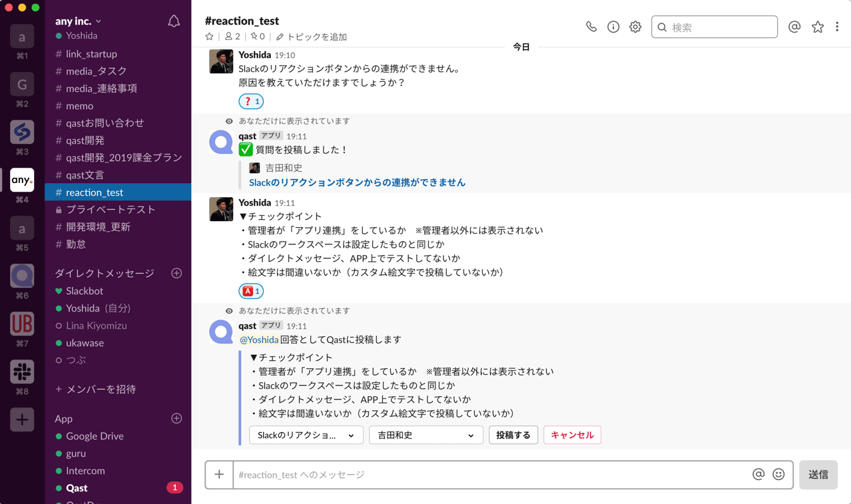Click Yoshida's avatar on the 19:10 message

tap(221, 61)
